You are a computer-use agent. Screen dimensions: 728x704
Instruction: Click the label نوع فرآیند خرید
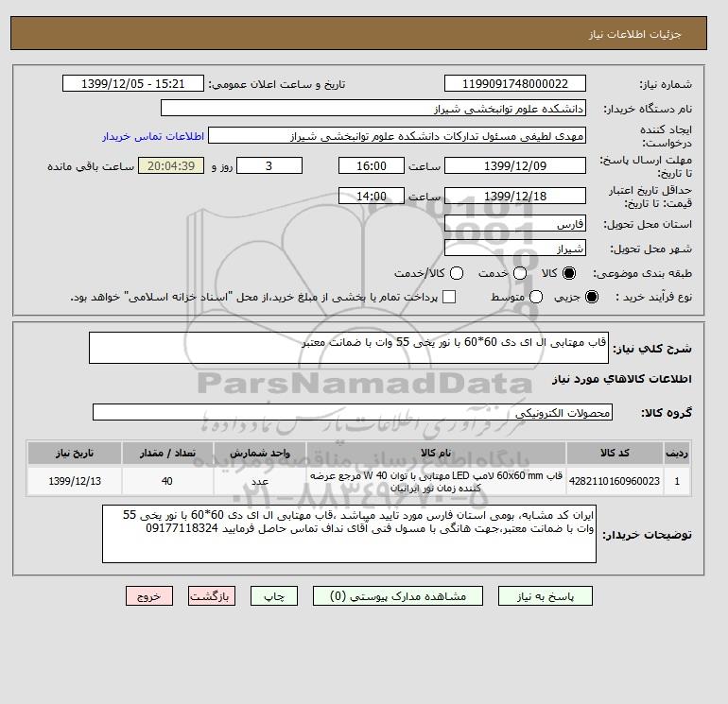point(653,297)
